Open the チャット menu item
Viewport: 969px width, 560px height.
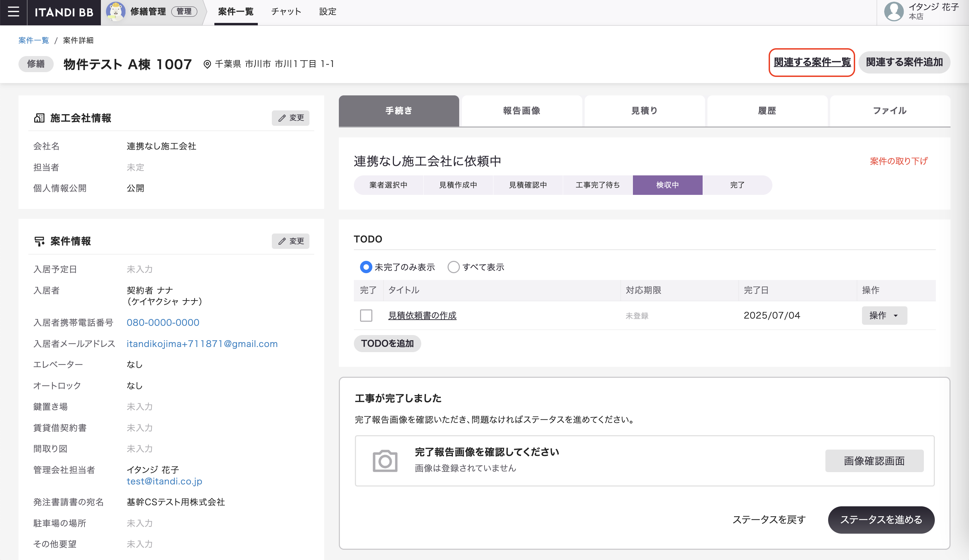tap(286, 12)
